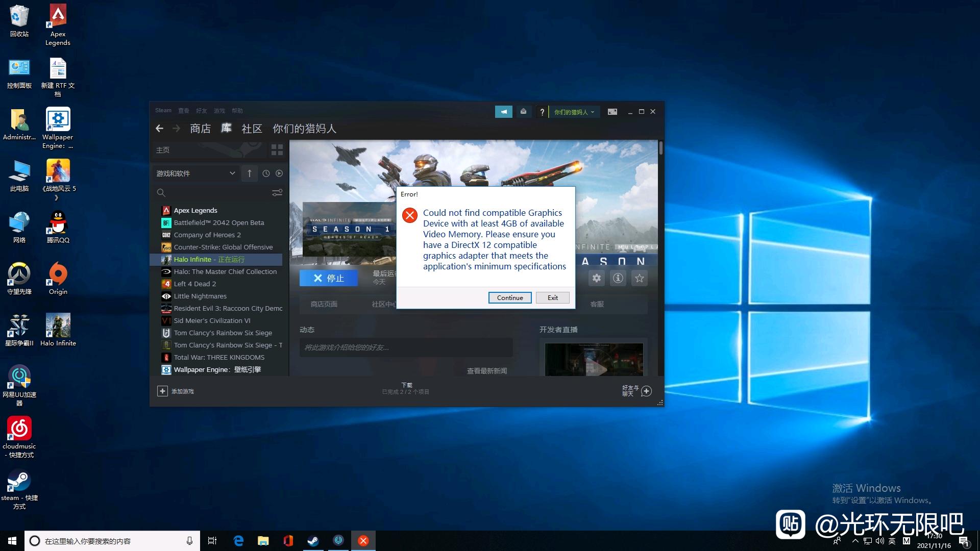Select Halo Infinite desktop shortcut

pyautogui.click(x=58, y=330)
